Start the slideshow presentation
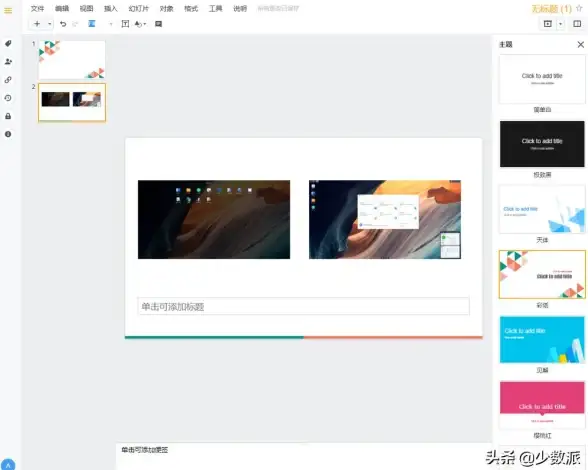The image size is (588, 470). pyautogui.click(x=548, y=24)
